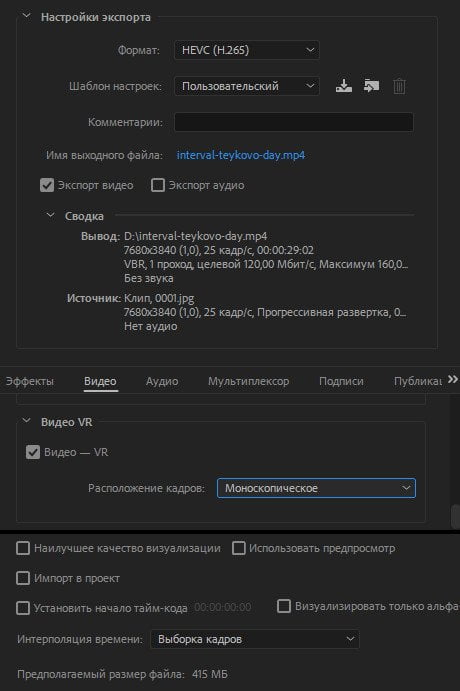This screenshot has height=691, width=460.
Task: Show more tabs via double-arrow icon
Action: (x=453, y=379)
